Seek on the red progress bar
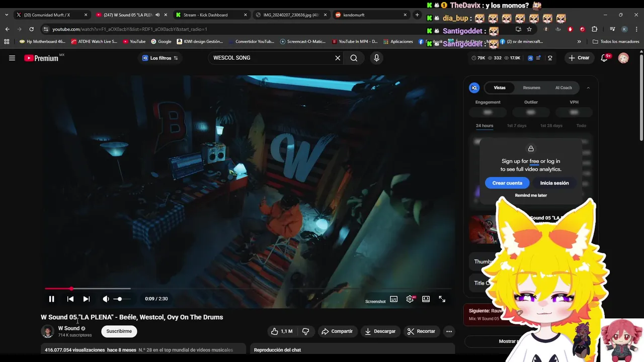This screenshot has height=362, width=644. pos(248,289)
